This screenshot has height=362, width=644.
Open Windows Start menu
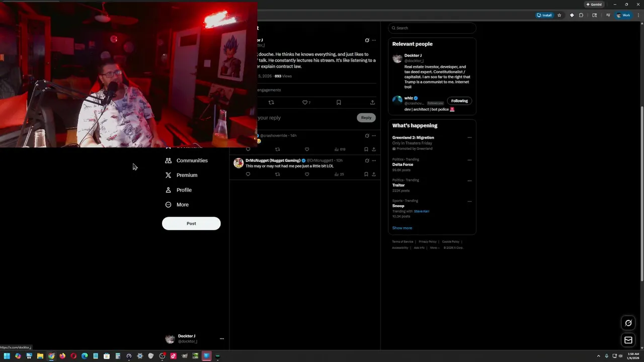(7, 356)
